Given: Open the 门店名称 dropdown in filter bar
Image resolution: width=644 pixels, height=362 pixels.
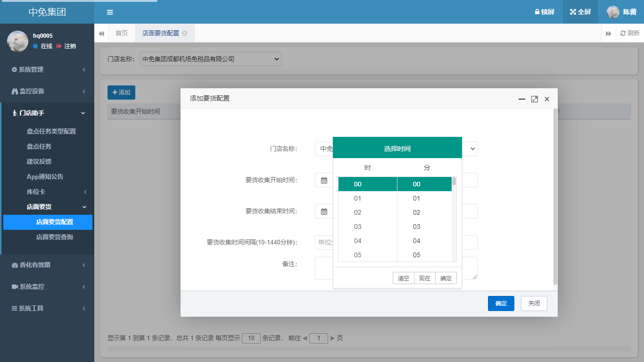Looking at the screenshot, I should tap(210, 59).
